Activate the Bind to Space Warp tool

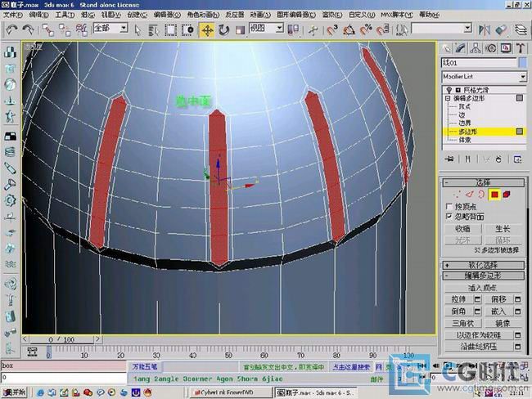[x=81, y=29]
